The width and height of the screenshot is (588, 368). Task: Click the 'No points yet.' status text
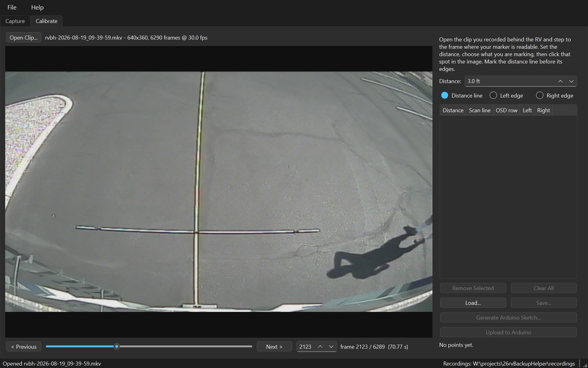[456, 345]
